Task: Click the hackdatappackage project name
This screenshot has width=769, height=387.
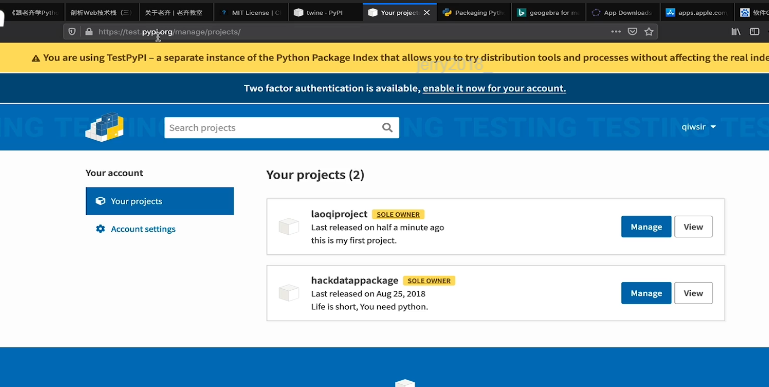Action: [355, 281]
